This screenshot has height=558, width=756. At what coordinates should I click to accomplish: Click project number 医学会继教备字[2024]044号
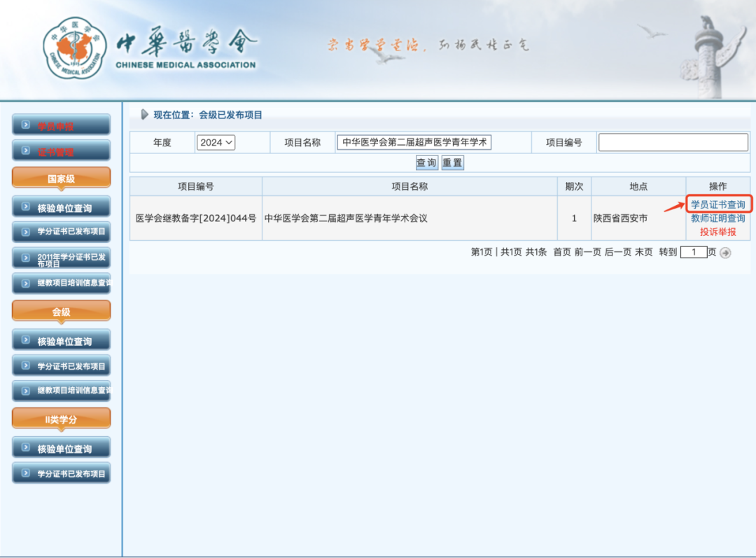coord(196,218)
